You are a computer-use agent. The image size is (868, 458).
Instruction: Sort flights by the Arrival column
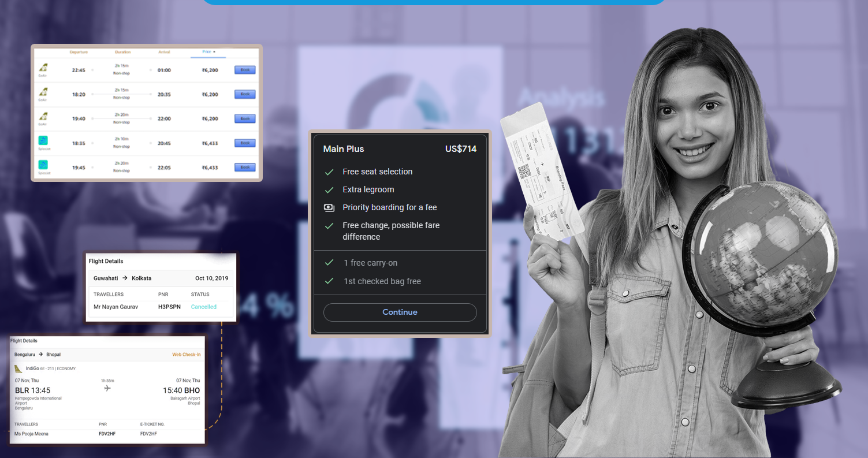pyautogui.click(x=164, y=51)
